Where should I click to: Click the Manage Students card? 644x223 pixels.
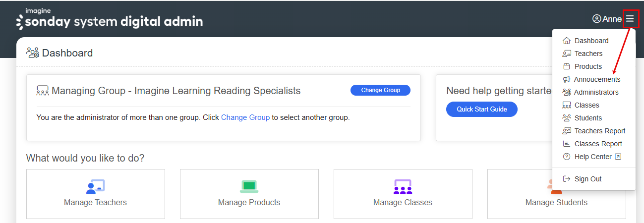coord(556,194)
